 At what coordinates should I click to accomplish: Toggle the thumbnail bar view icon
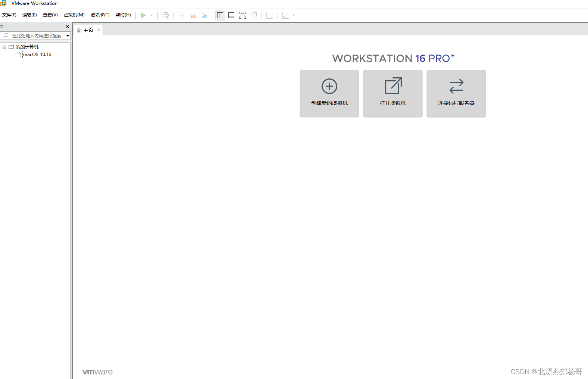231,15
